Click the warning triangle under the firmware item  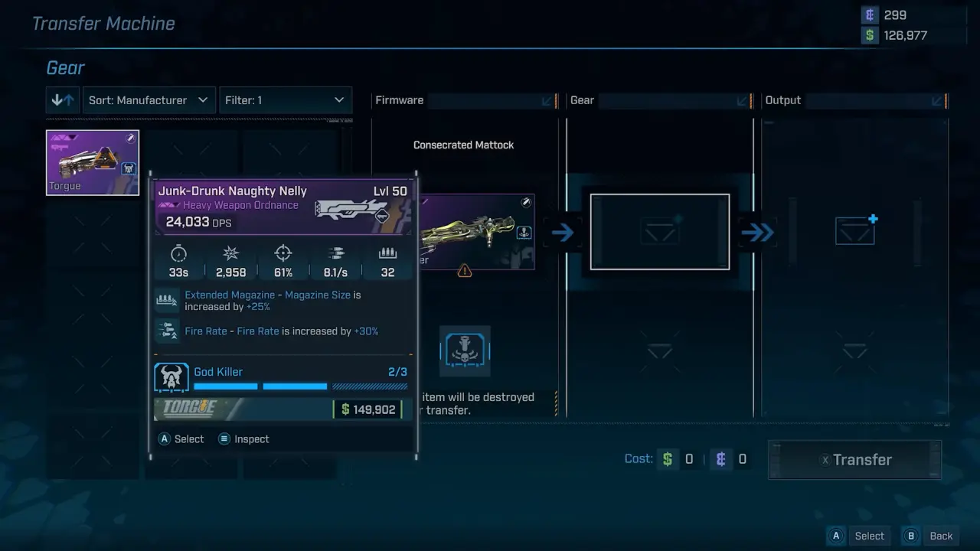pos(465,271)
